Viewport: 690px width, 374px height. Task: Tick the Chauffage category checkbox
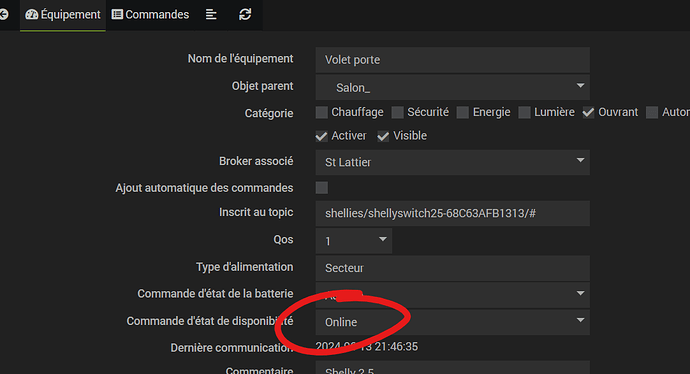(322, 113)
